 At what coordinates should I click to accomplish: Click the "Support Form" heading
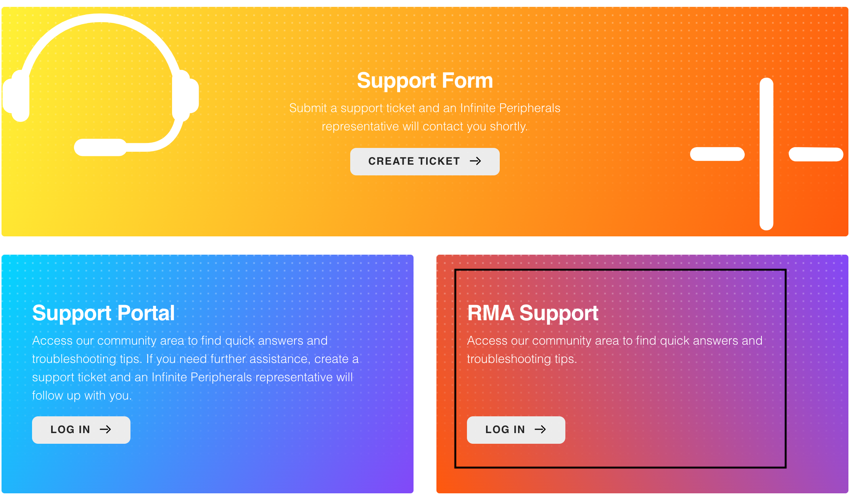(425, 81)
